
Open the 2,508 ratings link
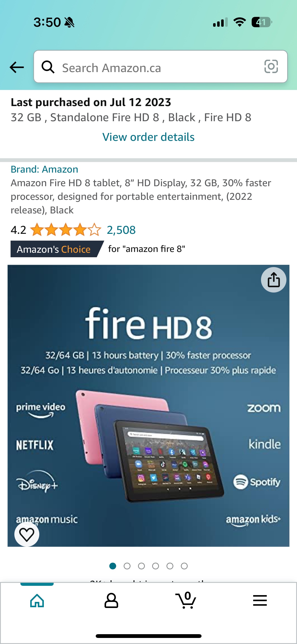coord(121,230)
